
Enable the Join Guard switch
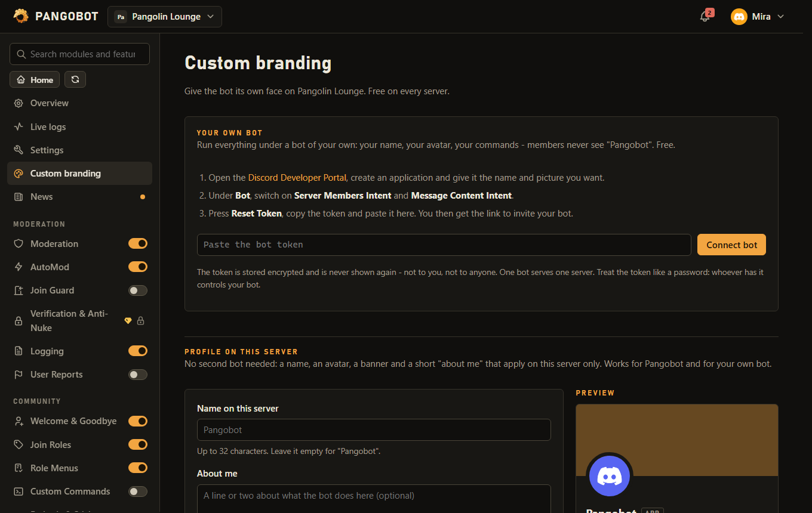pyautogui.click(x=138, y=291)
